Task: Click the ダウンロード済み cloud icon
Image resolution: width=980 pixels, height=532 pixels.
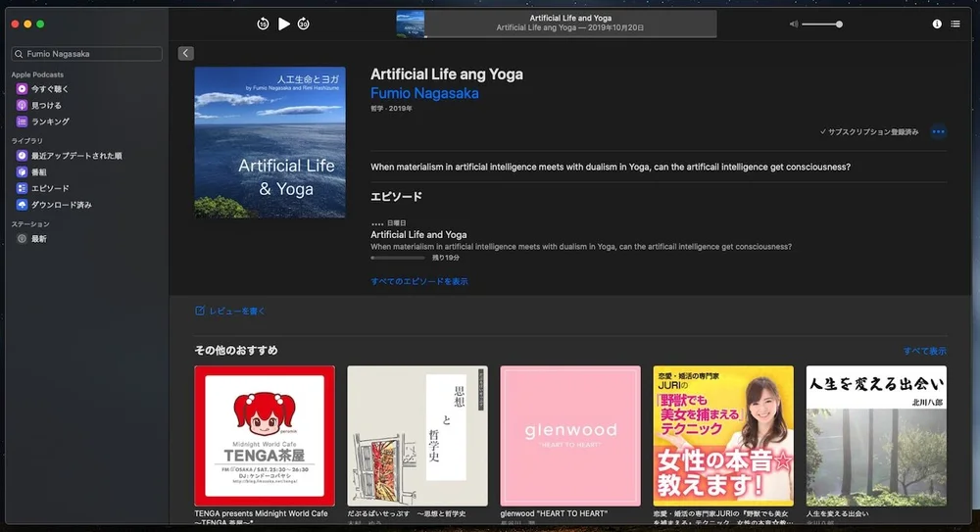Action: click(x=22, y=205)
